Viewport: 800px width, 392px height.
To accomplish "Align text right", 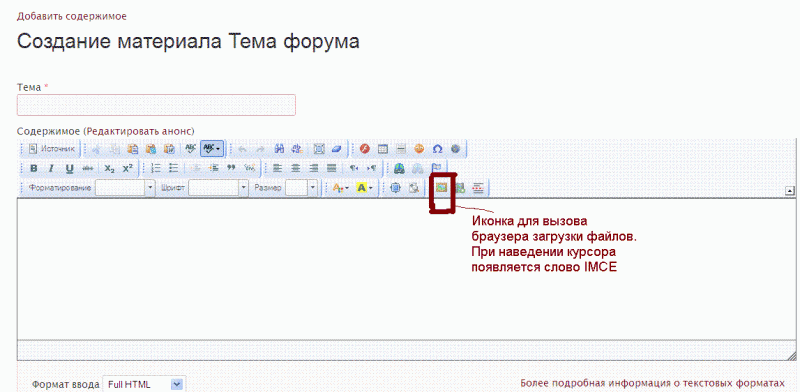I will 314,168.
